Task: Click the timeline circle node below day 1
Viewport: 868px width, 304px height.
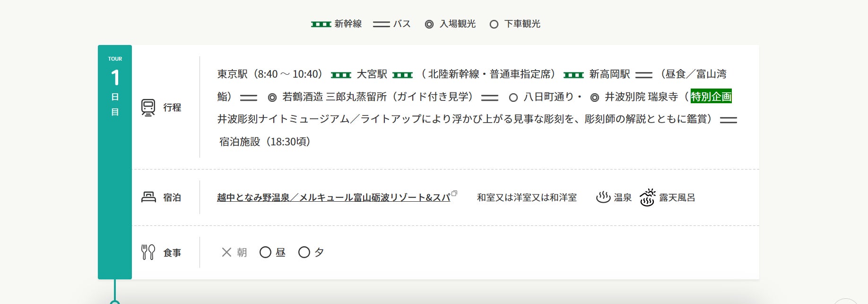Action: click(x=115, y=302)
